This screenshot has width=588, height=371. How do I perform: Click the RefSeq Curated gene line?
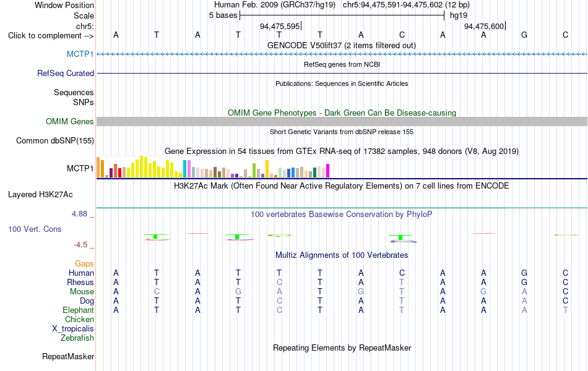click(x=342, y=73)
